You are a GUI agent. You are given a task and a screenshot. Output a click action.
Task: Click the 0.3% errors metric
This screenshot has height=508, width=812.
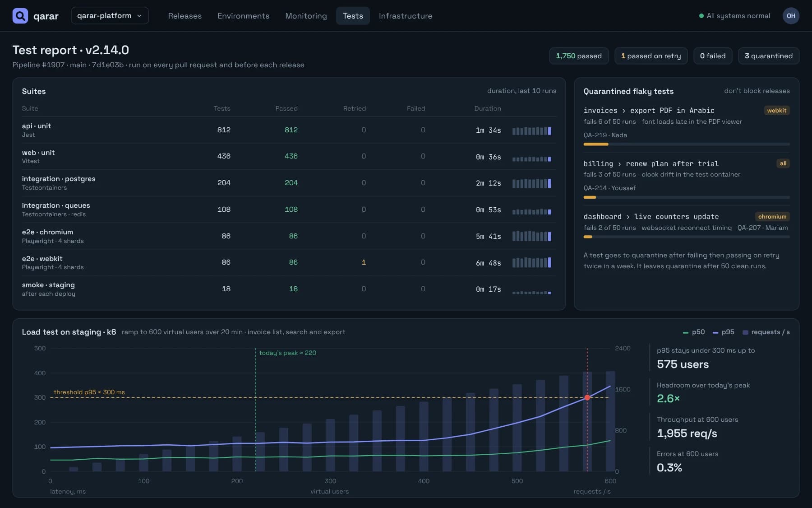pyautogui.click(x=669, y=468)
